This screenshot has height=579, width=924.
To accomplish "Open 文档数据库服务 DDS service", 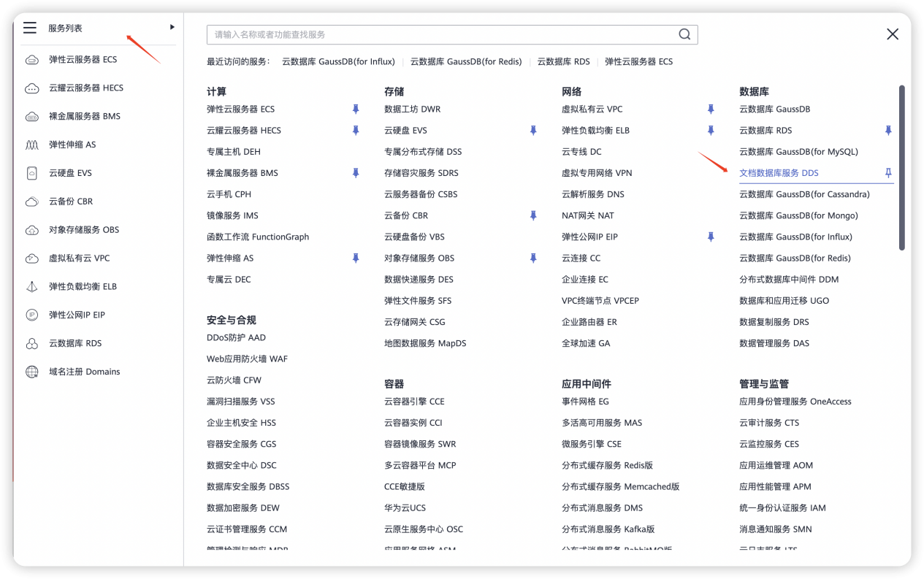I will click(779, 173).
